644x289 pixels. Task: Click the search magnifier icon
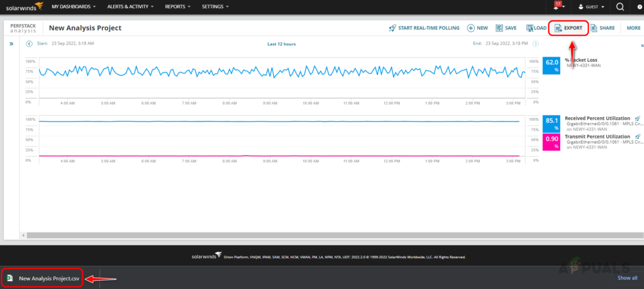pos(620,6)
